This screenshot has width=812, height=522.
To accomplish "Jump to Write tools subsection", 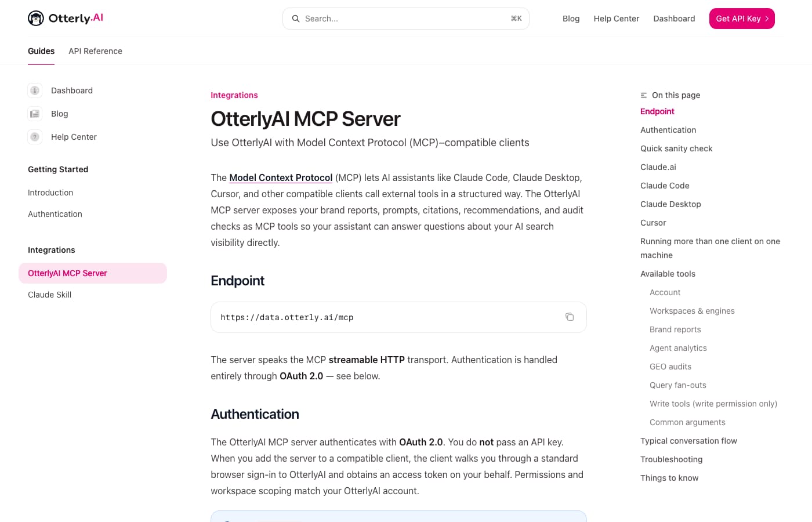I will (x=713, y=404).
